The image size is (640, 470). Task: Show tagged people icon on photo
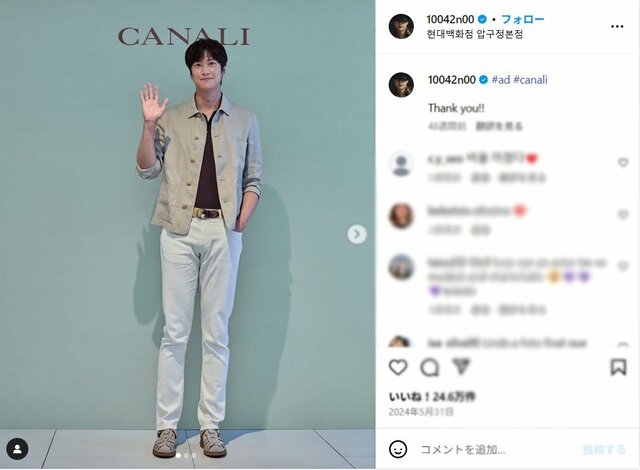click(17, 449)
